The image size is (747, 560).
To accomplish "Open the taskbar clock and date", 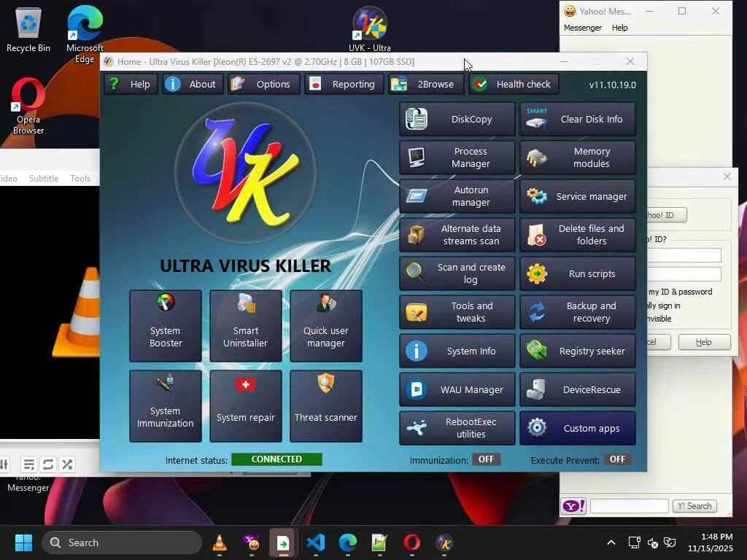I will click(710, 542).
